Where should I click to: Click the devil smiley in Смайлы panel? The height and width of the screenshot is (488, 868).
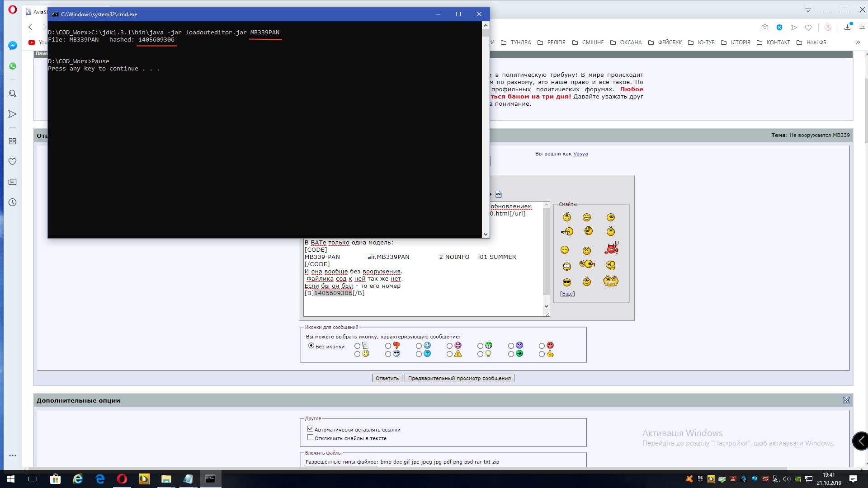tap(611, 249)
